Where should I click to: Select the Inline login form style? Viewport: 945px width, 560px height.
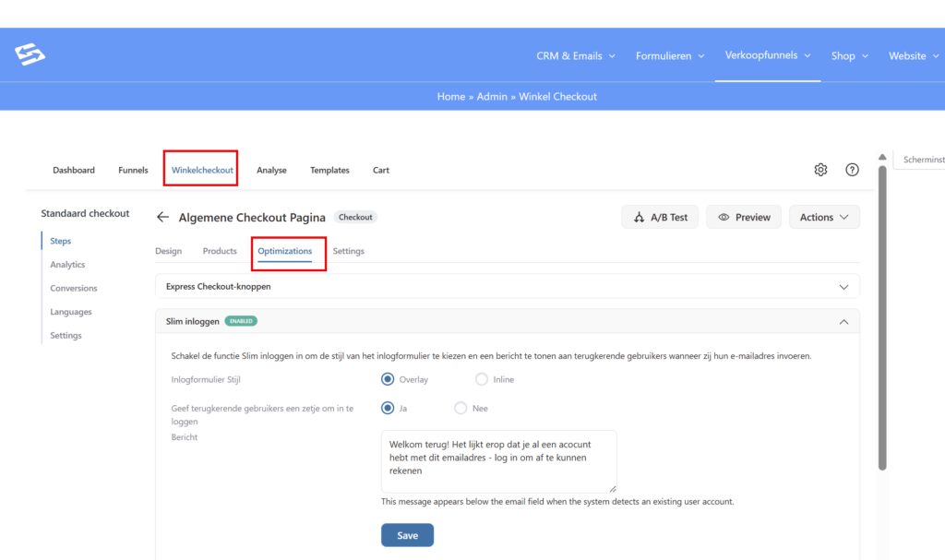click(482, 379)
